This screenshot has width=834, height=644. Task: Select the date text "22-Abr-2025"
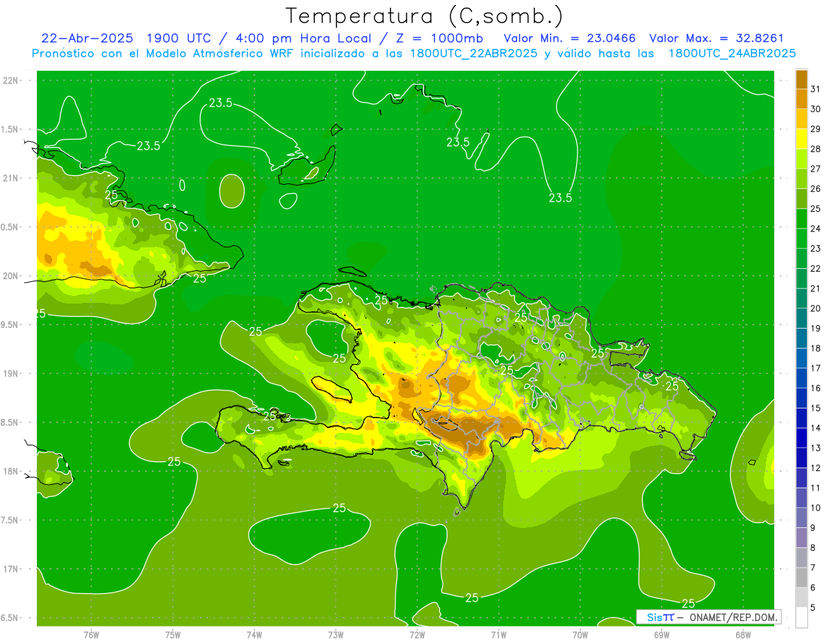tap(87, 38)
